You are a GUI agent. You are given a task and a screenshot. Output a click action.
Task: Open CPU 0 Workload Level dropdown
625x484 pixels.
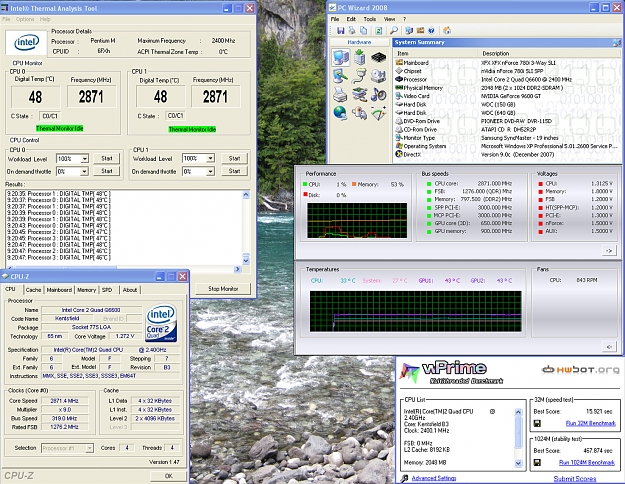point(85,159)
